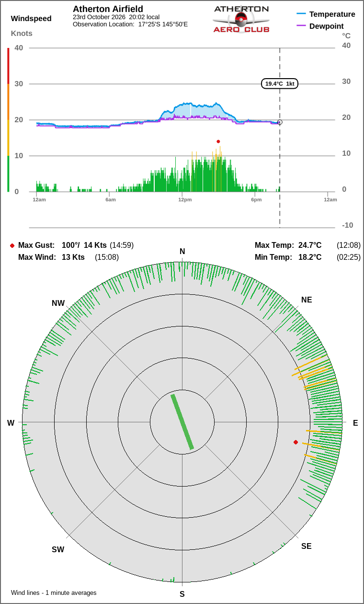Click the NW compass label
Screen dimensions: 364x604
pyautogui.click(x=58, y=303)
